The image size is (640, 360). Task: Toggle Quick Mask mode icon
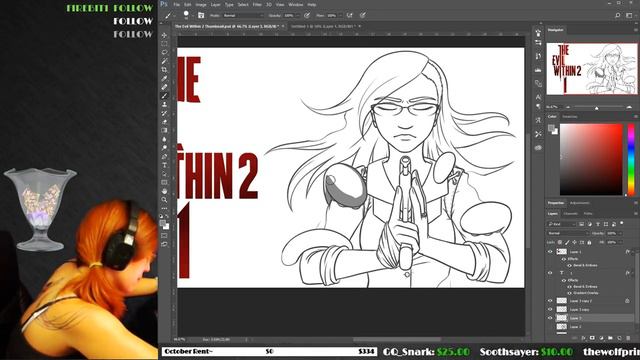coord(164,236)
